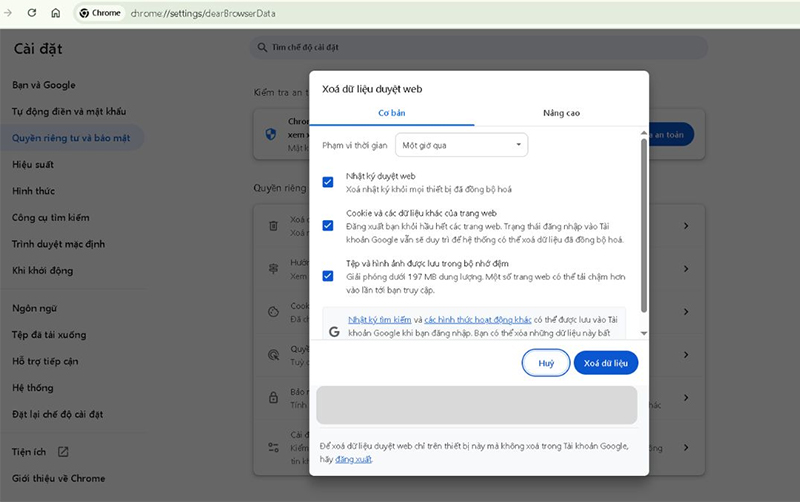Open the Nhật ký tìm kiếm link
The height and width of the screenshot is (502, 800).
click(x=380, y=320)
